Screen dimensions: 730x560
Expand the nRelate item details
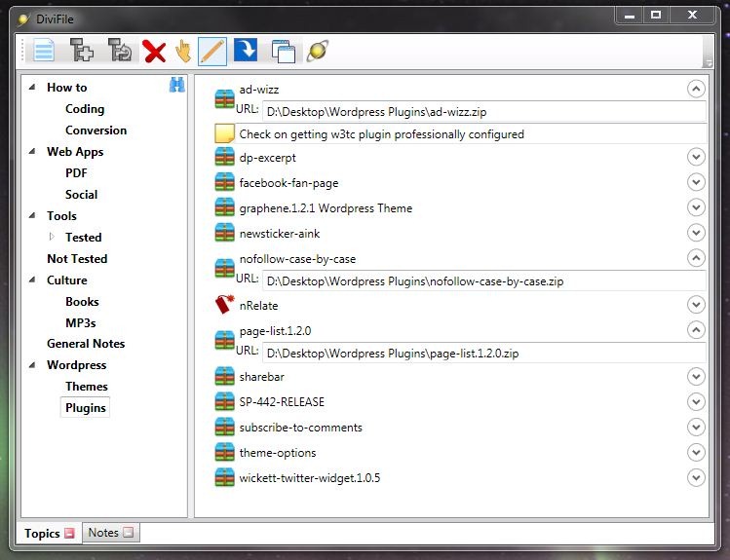(x=696, y=305)
